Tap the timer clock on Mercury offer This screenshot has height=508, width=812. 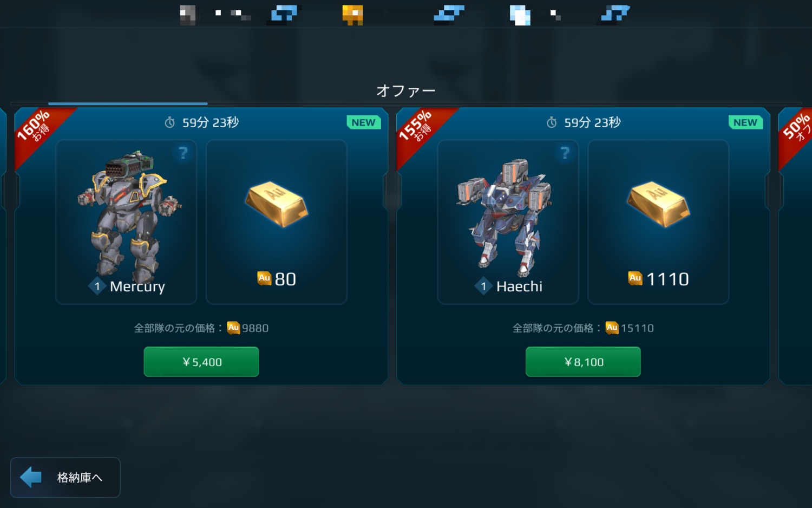[170, 123]
